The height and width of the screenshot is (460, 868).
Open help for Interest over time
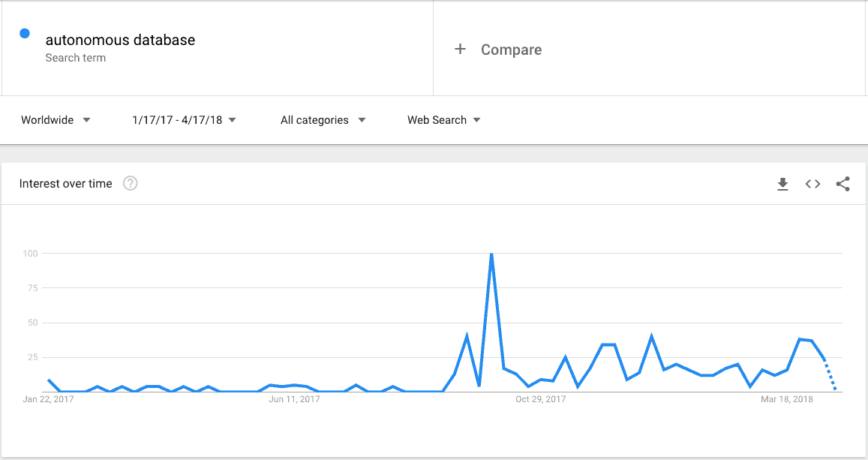130,183
